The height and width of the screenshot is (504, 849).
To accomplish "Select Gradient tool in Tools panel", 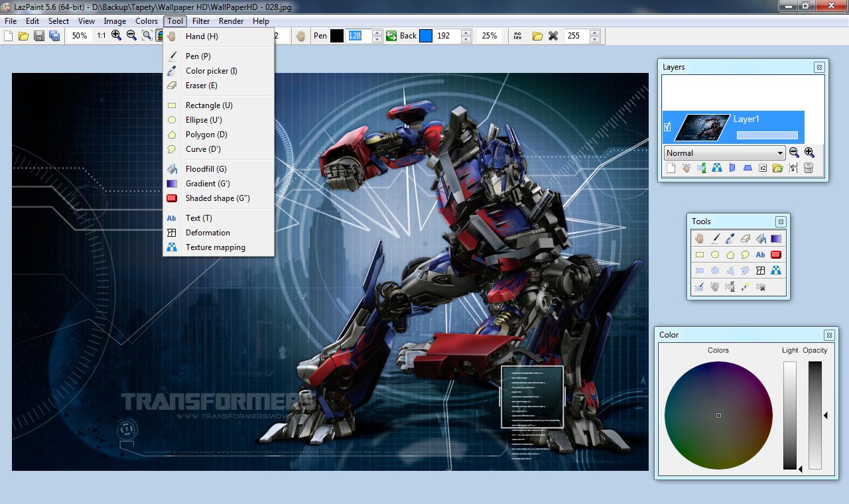I will pyautogui.click(x=776, y=238).
